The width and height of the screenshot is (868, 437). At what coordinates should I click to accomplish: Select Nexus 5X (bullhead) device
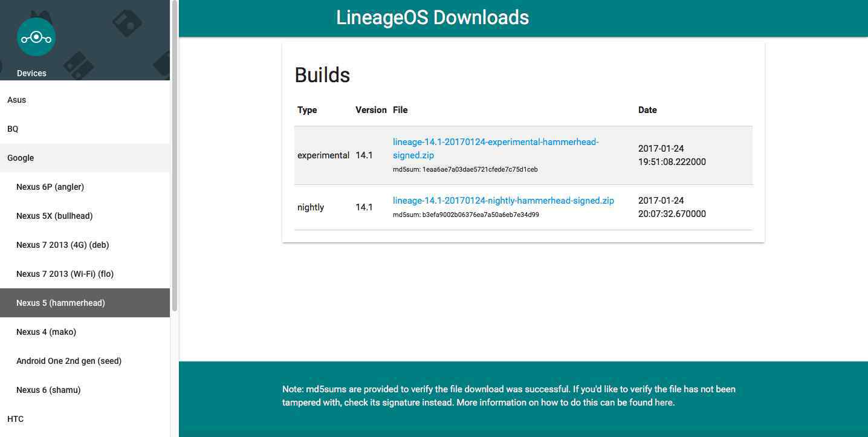click(85, 216)
